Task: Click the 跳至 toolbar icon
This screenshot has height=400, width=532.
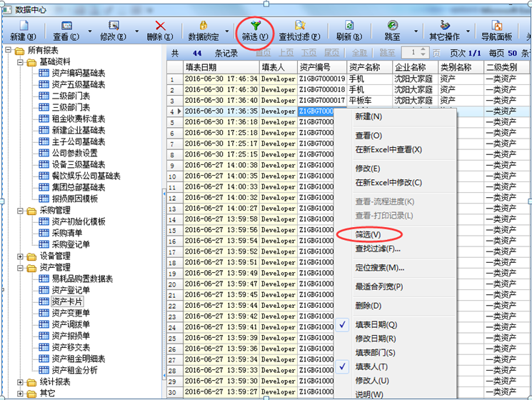Action: (x=393, y=26)
